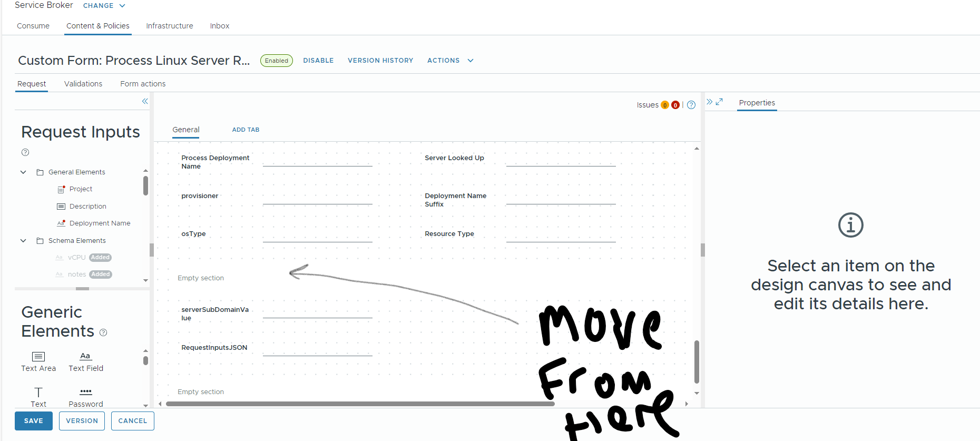Select the Description element icon
The image size is (980, 441).
[61, 207]
